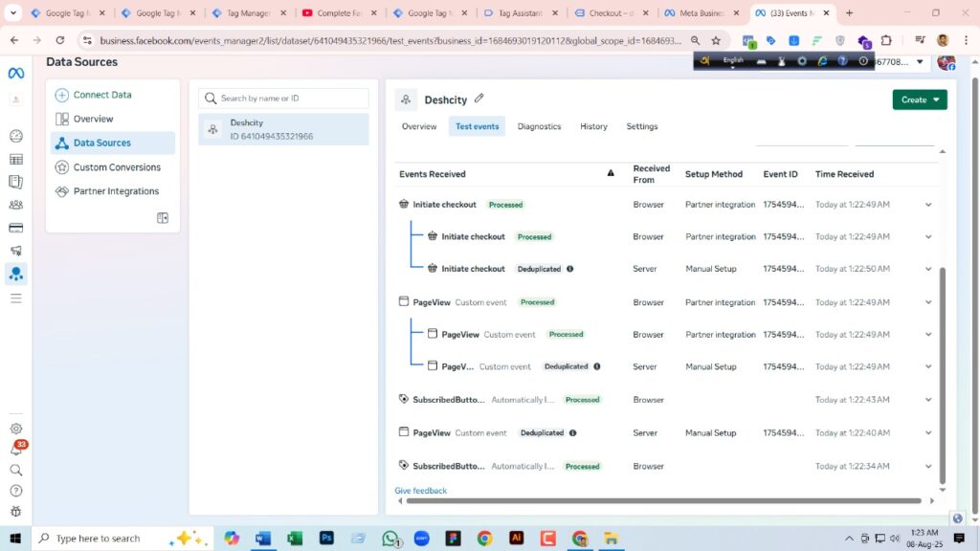Viewport: 980px width, 551px height.
Task: Open the History tab
Action: (x=593, y=126)
